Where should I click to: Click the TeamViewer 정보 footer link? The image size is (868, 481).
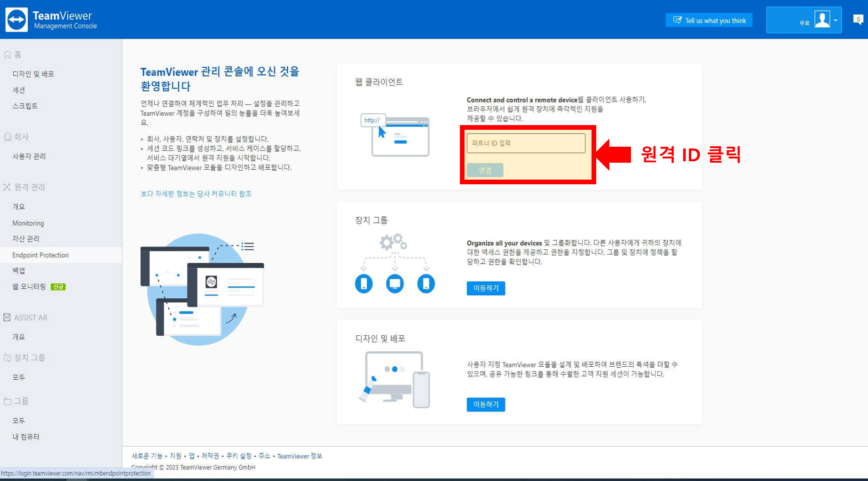click(x=300, y=456)
